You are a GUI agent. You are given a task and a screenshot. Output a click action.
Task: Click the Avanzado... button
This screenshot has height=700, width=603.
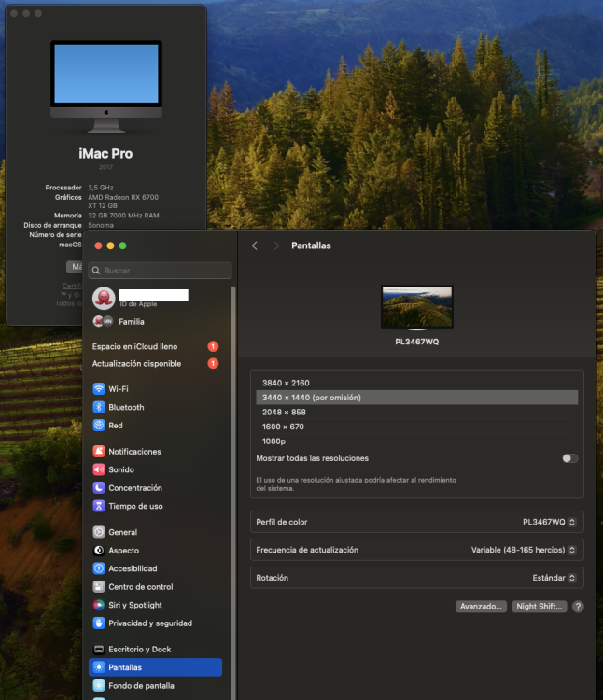(481, 607)
